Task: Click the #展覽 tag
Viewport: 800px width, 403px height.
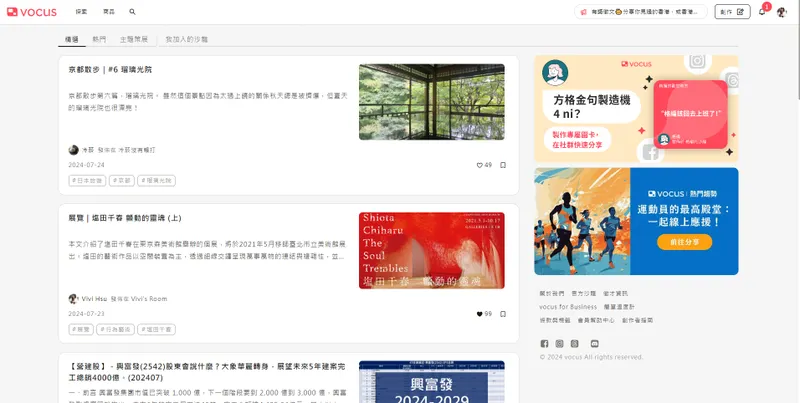Action: pyautogui.click(x=81, y=330)
